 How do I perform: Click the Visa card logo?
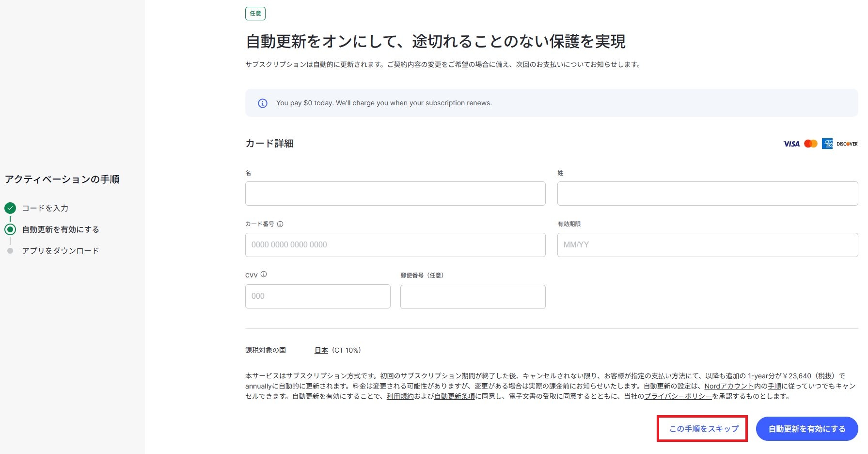[791, 144]
